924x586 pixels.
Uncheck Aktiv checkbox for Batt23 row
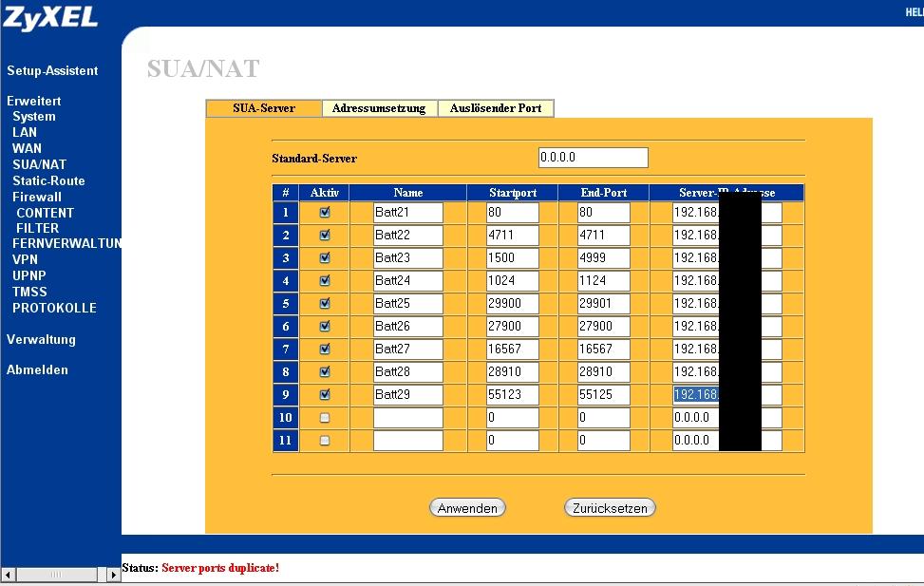point(325,257)
